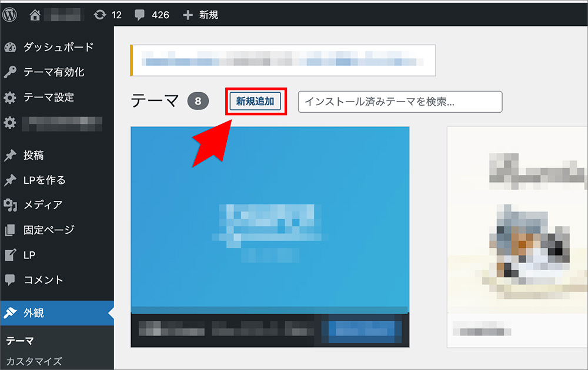Viewport: 588px width, 370px height.
Task: Open the カスタマイズ submenu item
Action: [x=34, y=361]
